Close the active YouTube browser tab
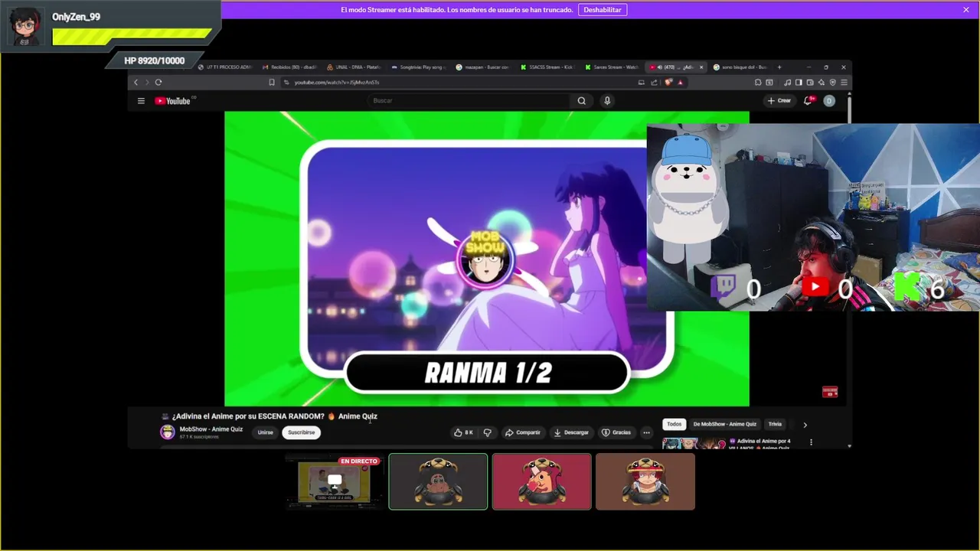The width and height of the screenshot is (980, 551). [x=701, y=67]
